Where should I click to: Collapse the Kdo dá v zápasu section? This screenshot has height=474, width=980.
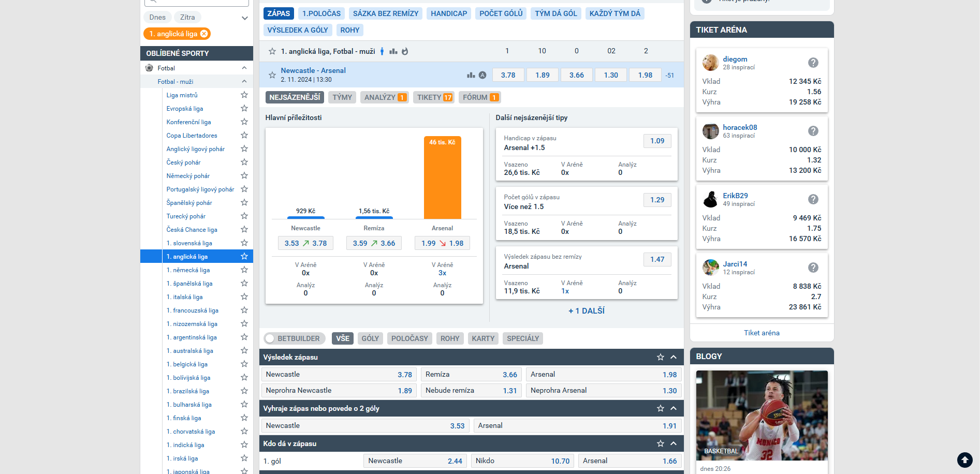674,443
